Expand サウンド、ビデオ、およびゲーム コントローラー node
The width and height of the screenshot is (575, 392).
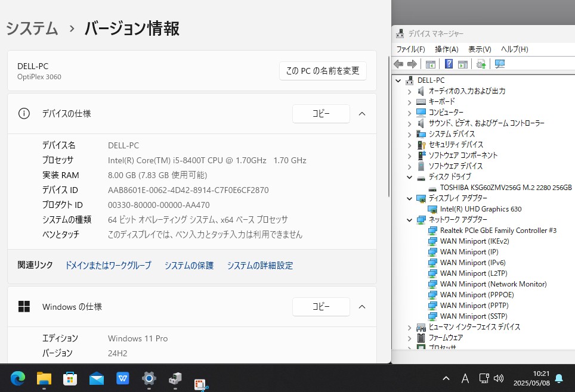point(410,124)
